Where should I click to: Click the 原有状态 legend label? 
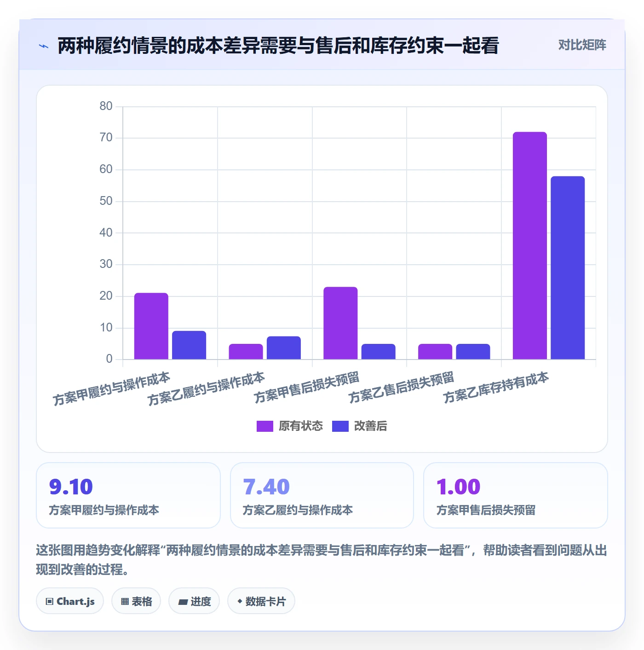click(301, 426)
